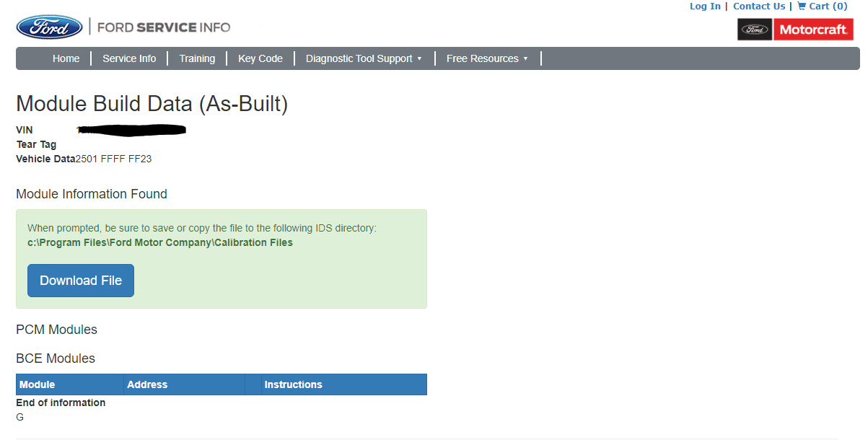
Task: Click the VIN label
Action: click(x=25, y=130)
